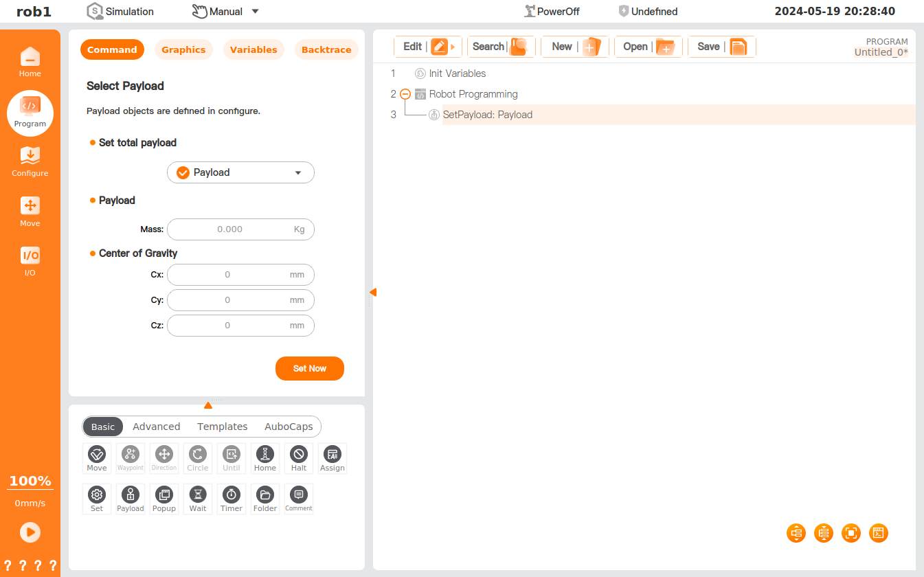Switch to the Variables tab

(253, 49)
